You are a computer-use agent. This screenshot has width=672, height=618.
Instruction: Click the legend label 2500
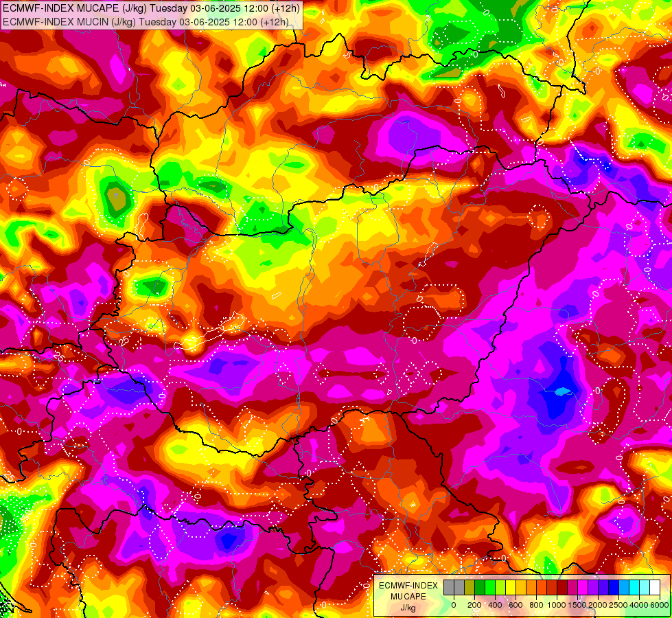[618, 605]
